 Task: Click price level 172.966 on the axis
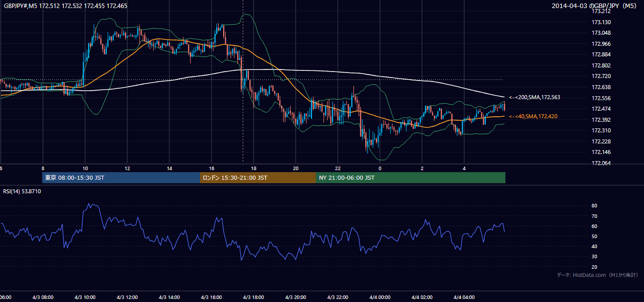point(601,44)
